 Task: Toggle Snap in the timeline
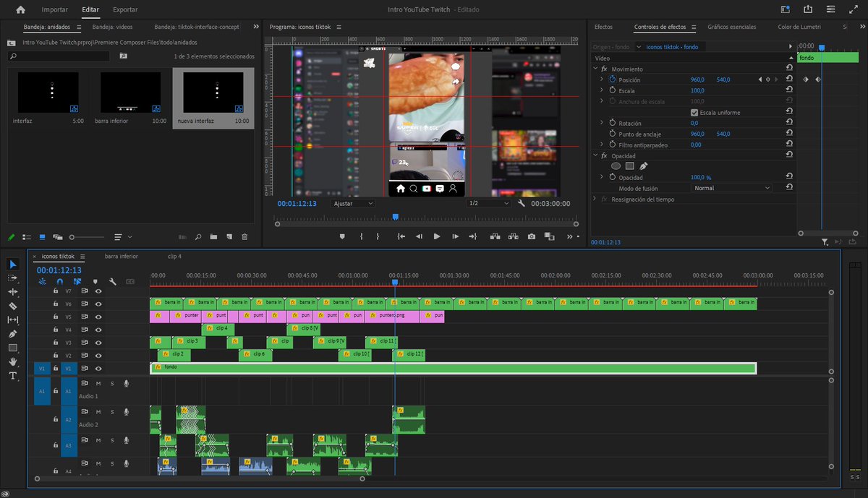[x=59, y=281]
